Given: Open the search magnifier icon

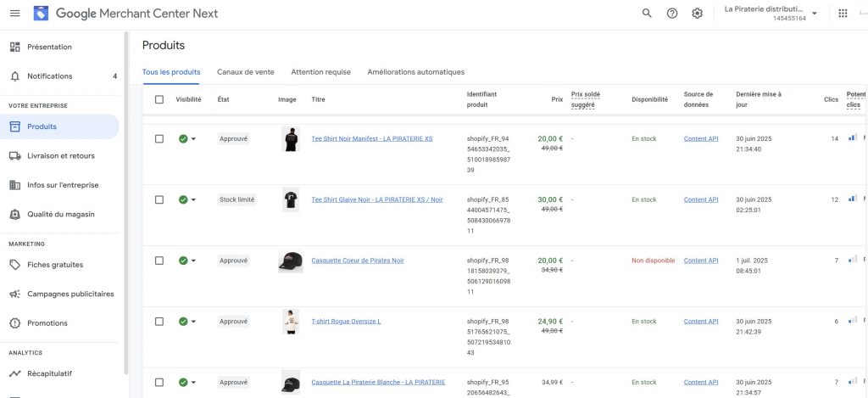Looking at the screenshot, I should click(647, 14).
